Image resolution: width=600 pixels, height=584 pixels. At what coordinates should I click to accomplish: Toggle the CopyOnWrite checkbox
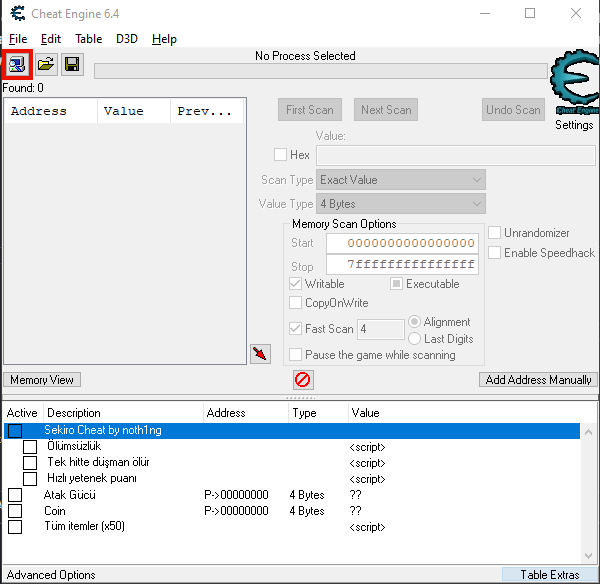[295, 303]
